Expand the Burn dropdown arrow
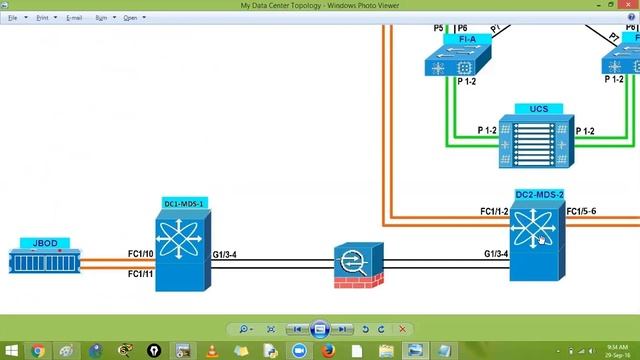The width and height of the screenshot is (640, 360). 114,18
